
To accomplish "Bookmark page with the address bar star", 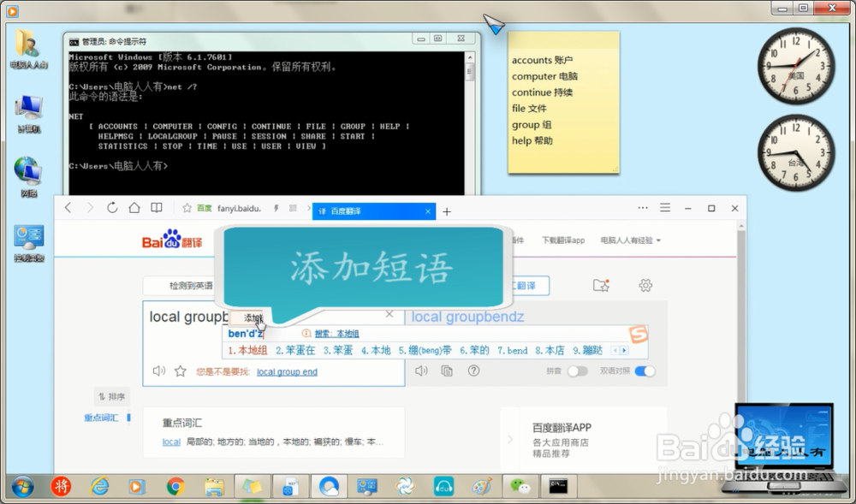I will click(187, 209).
